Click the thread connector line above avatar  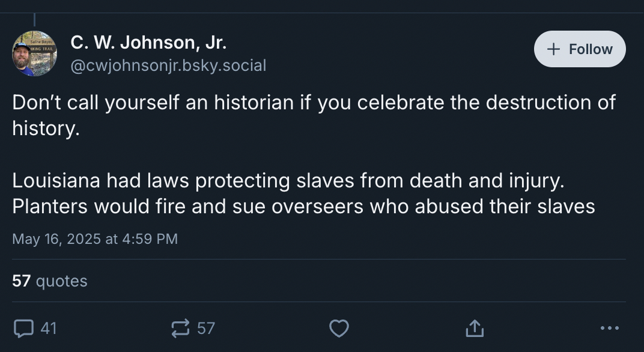point(34,20)
